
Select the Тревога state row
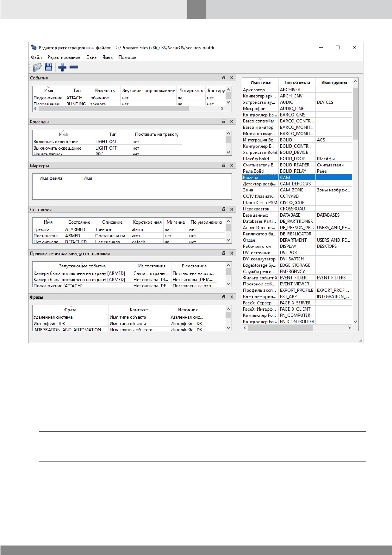[x=129, y=229]
